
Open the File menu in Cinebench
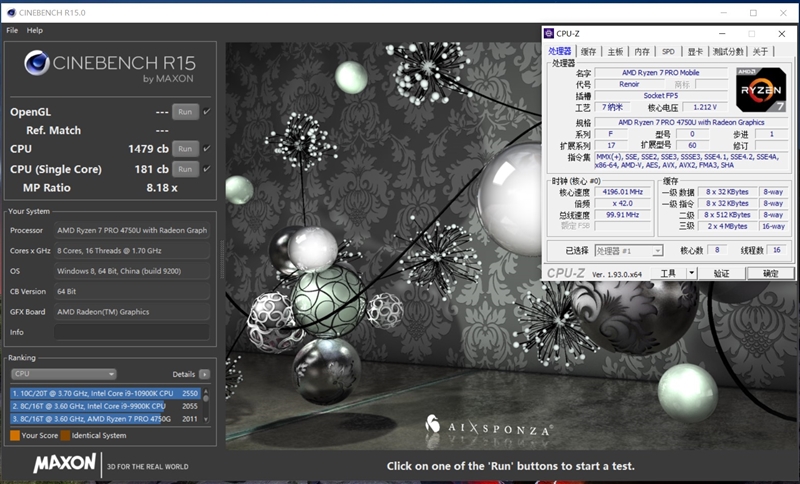(x=12, y=31)
